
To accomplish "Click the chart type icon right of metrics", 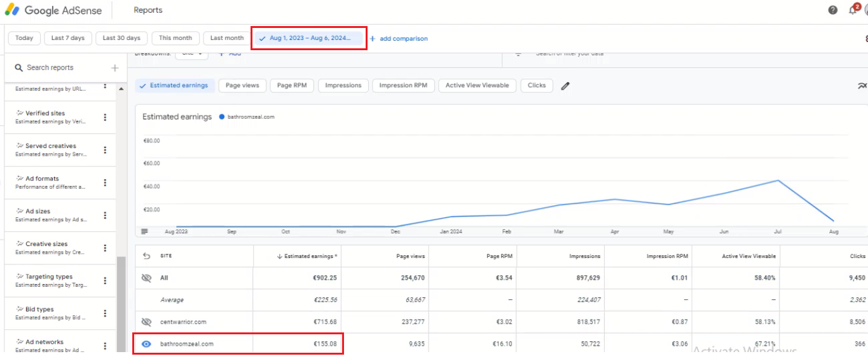I will pyautogui.click(x=862, y=86).
